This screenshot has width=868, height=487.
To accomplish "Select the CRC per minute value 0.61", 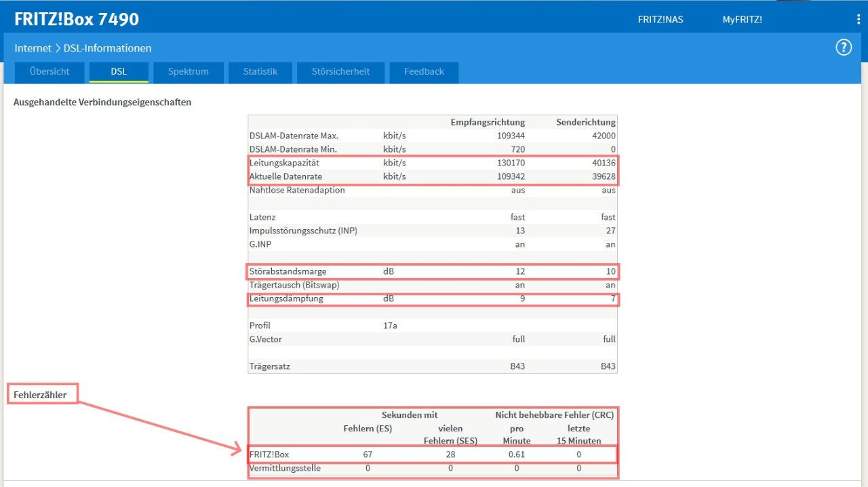I will 517,454.
